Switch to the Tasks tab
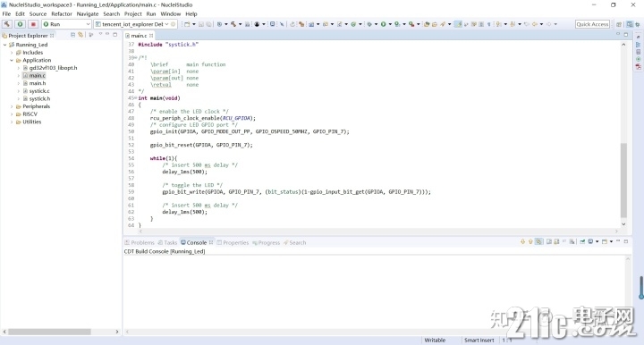The width and height of the screenshot is (644, 345). [167, 242]
